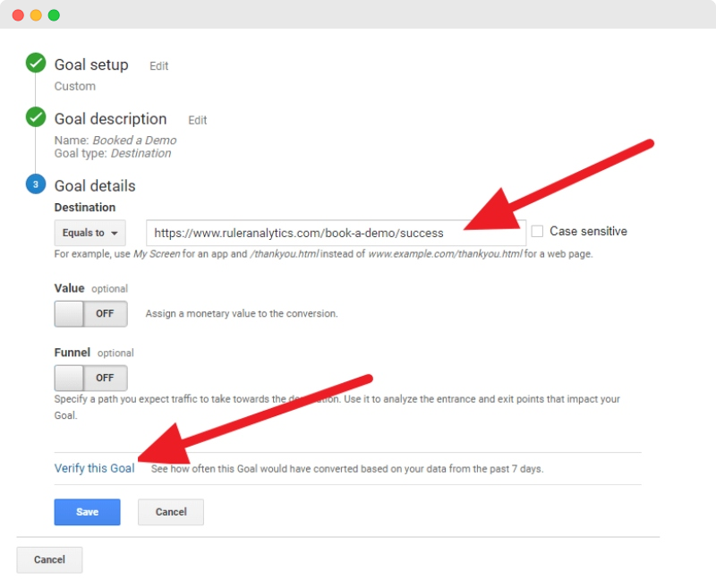716x588 pixels.
Task: Edit the Goal setup step
Action: click(x=159, y=66)
